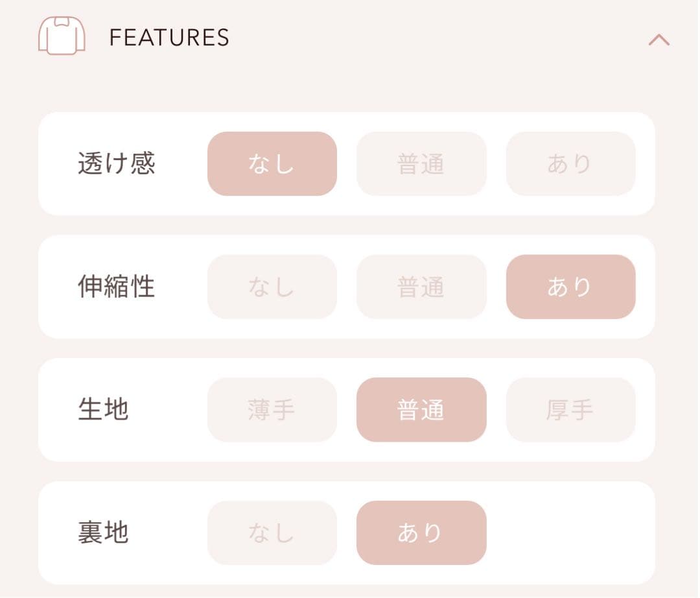The image size is (700, 598).
Task: Click the 伸縮性 row label
Action: click(117, 287)
